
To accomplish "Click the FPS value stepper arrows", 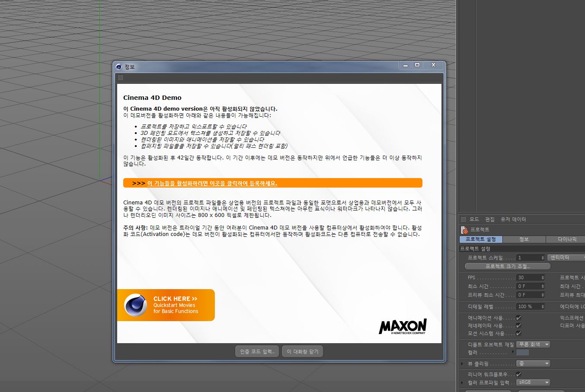I will (x=543, y=278).
